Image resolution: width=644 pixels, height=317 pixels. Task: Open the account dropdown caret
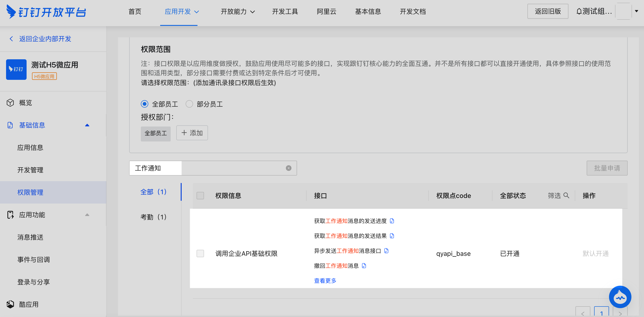click(637, 11)
